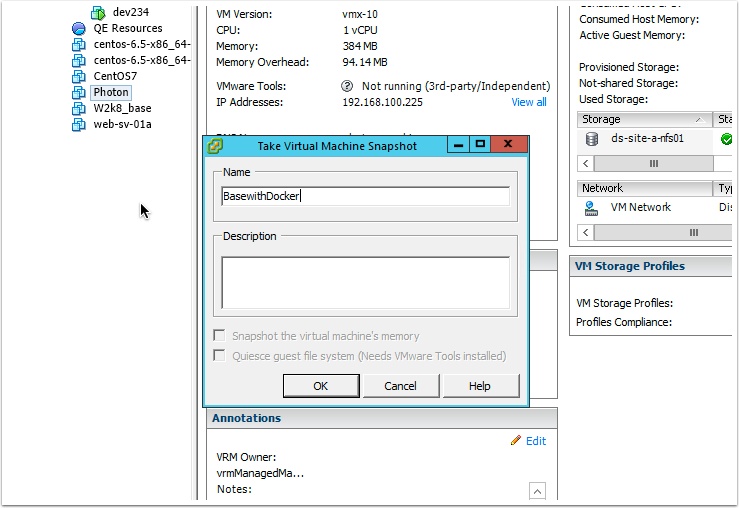Toggle Snapshot the virtual machine's memory checkbox
The width and height of the screenshot is (739, 508).
pos(220,336)
